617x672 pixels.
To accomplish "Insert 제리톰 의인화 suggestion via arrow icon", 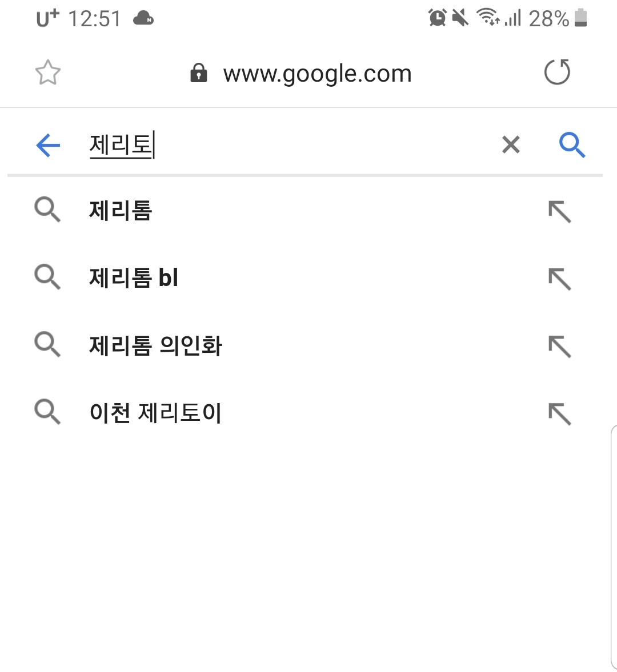I will point(559,347).
